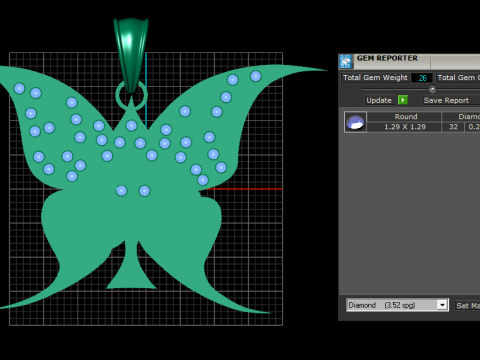Select the green pendant bail on the butterfly
The image size is (480, 360).
tap(131, 55)
